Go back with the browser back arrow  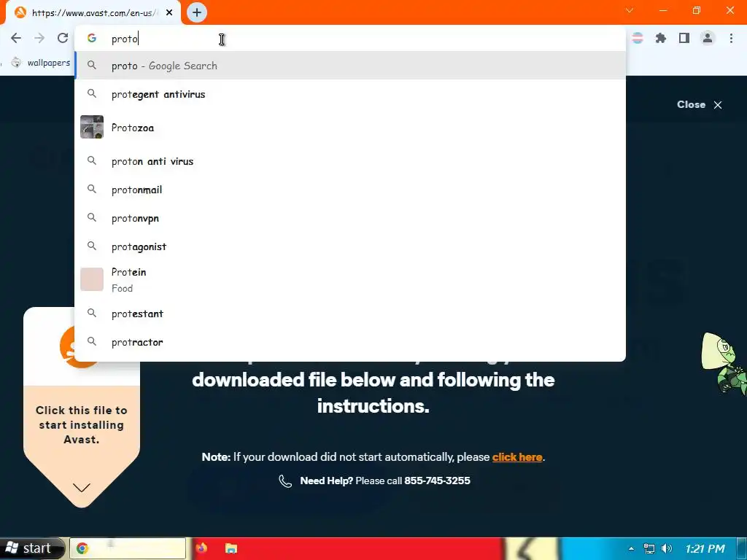tap(16, 38)
